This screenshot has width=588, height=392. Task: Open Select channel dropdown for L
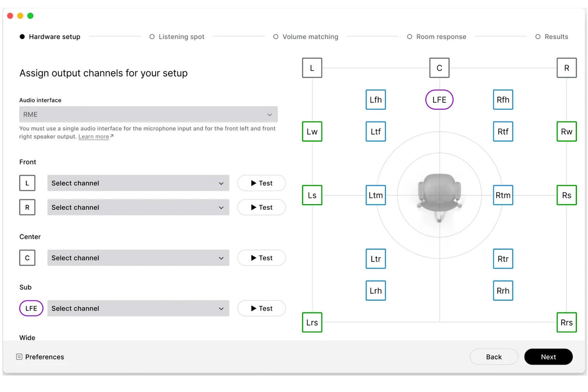(138, 183)
